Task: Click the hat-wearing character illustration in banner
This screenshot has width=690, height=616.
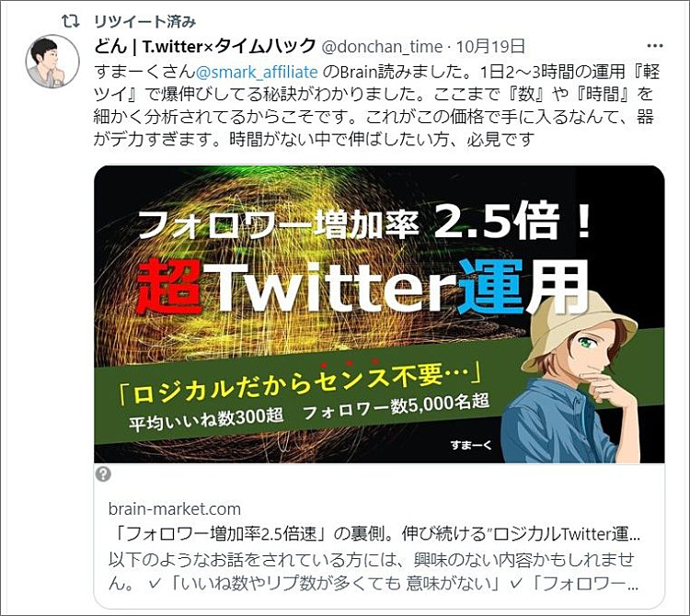Action: point(574,377)
